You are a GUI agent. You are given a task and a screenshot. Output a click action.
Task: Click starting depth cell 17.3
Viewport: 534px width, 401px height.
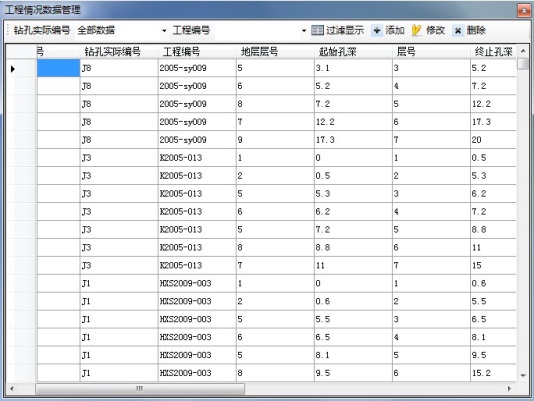pos(353,140)
